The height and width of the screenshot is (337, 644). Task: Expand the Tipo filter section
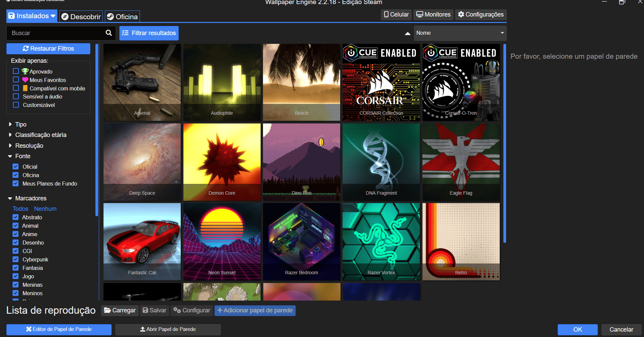point(21,124)
